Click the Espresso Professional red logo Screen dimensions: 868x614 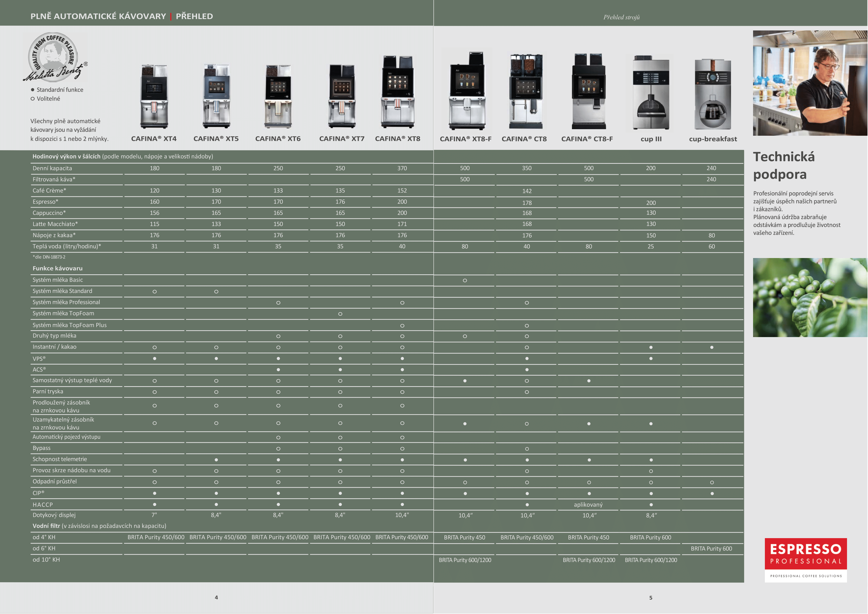(x=806, y=559)
